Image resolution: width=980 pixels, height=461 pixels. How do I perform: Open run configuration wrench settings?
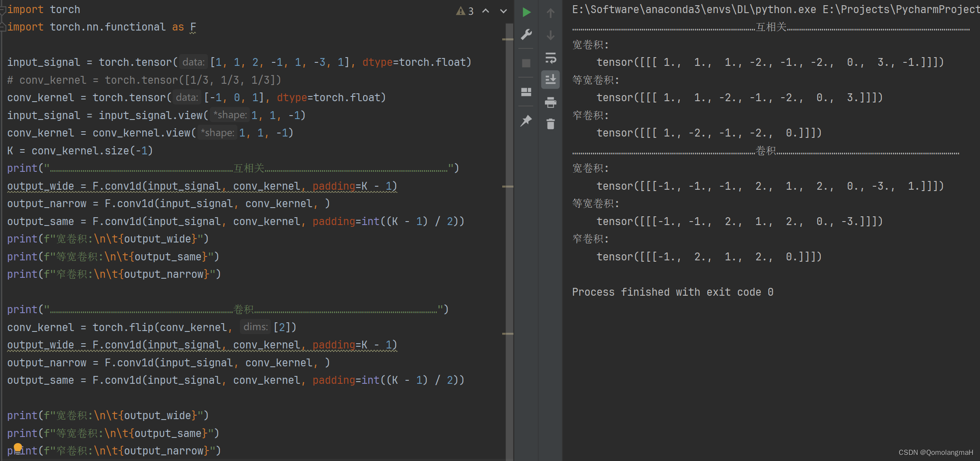tap(527, 34)
